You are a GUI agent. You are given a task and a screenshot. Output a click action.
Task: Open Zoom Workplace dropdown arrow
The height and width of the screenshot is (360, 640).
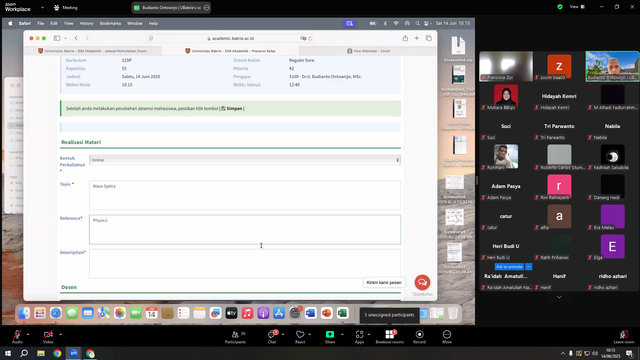pyautogui.click(x=42, y=7)
